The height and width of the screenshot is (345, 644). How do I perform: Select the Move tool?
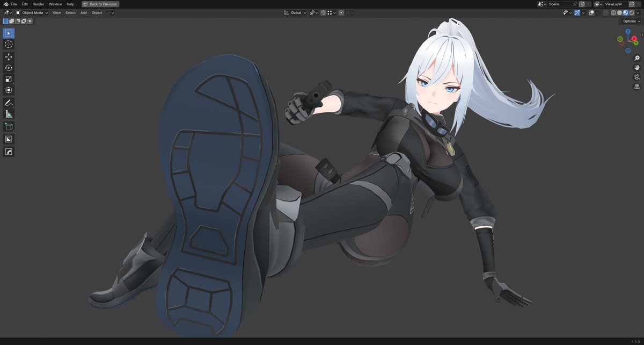9,56
